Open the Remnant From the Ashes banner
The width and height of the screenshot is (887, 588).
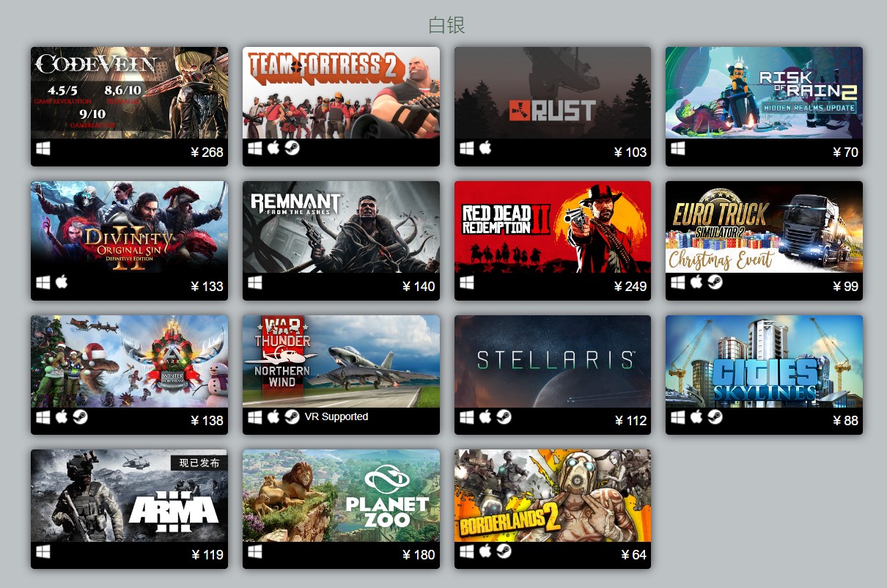point(341,227)
